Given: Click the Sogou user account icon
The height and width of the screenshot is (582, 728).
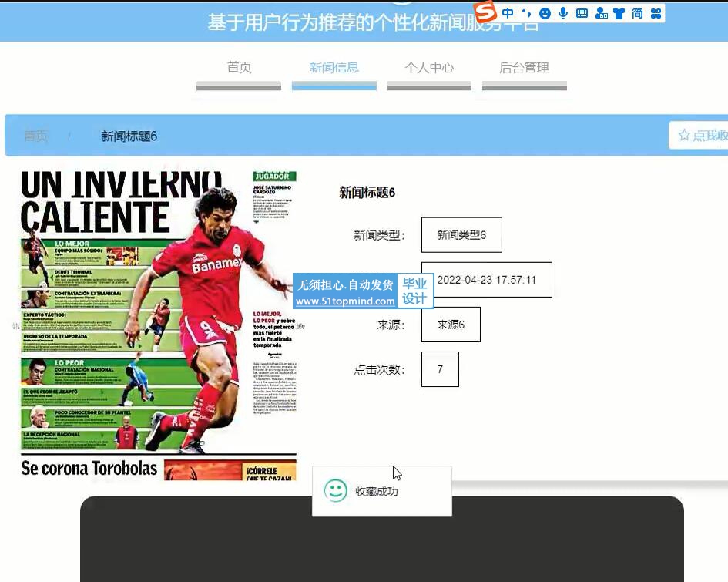Looking at the screenshot, I should tap(601, 13).
